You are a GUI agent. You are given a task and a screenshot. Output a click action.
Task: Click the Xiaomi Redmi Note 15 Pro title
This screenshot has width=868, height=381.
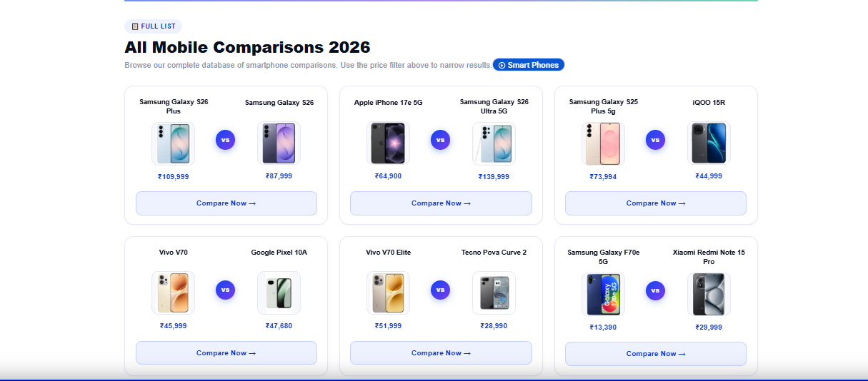pos(709,257)
